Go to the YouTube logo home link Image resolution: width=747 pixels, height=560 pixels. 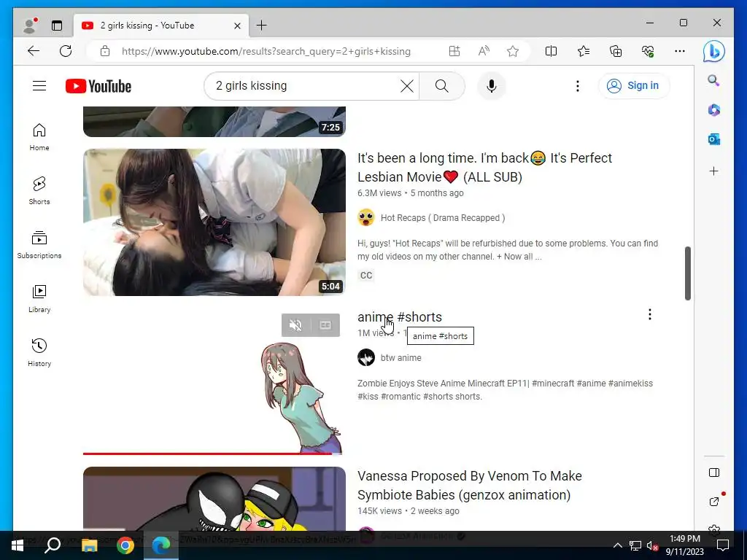pyautogui.click(x=98, y=86)
